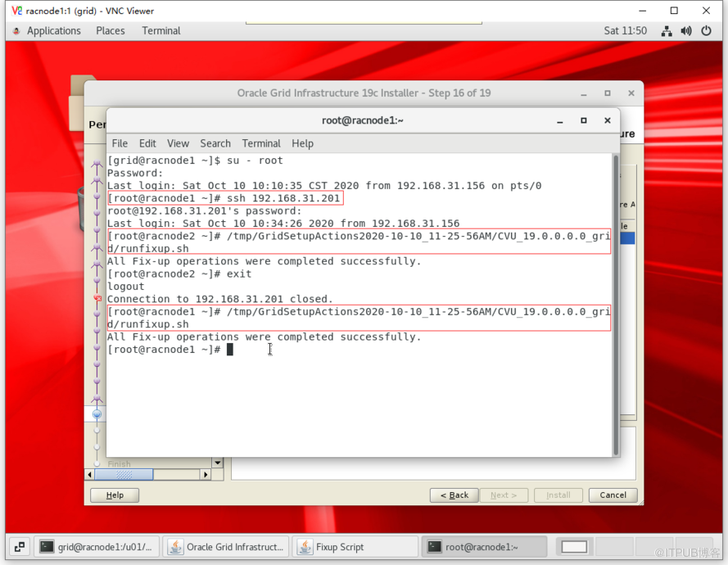
Task: Click the Next button in installer
Action: [504, 495]
